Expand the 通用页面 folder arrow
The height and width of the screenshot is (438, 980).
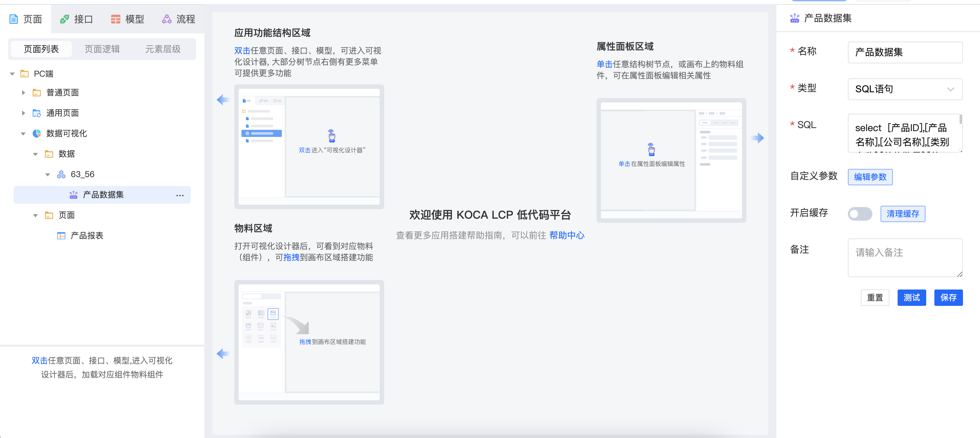[23, 113]
